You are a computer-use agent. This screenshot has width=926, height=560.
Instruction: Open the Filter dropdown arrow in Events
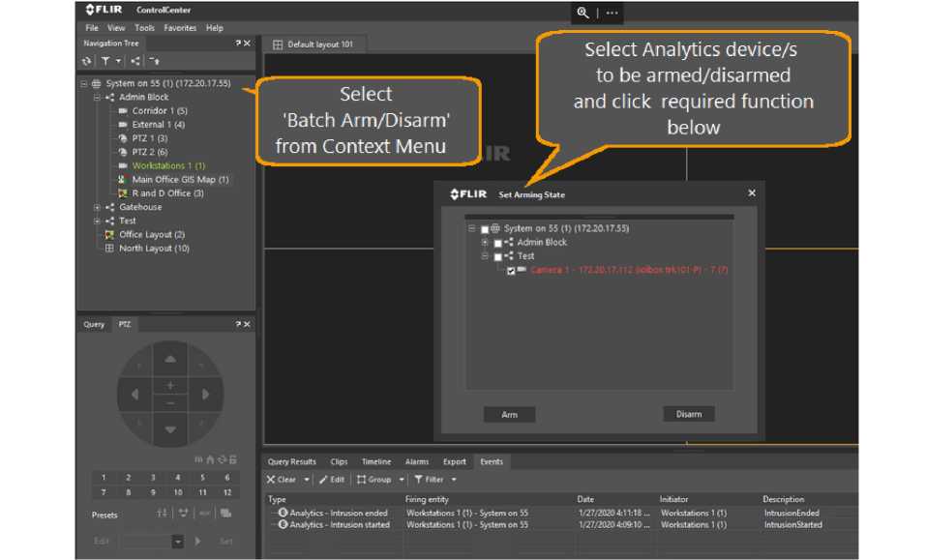(454, 480)
